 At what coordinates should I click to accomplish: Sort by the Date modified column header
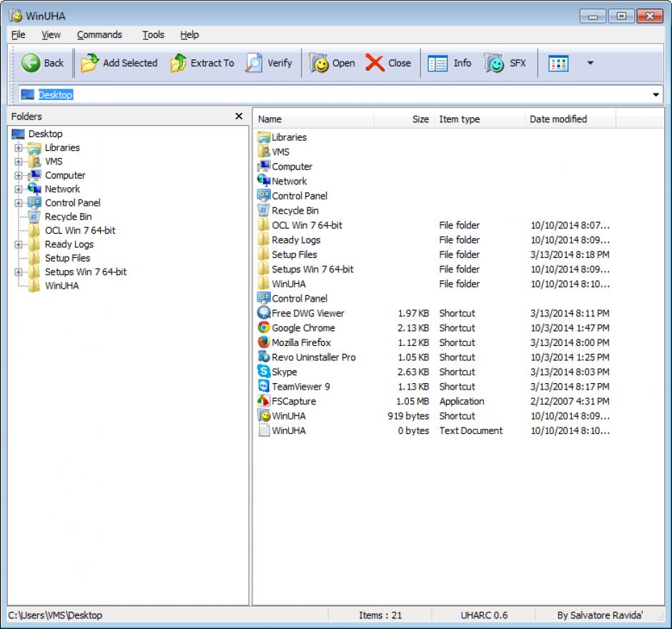[558, 119]
